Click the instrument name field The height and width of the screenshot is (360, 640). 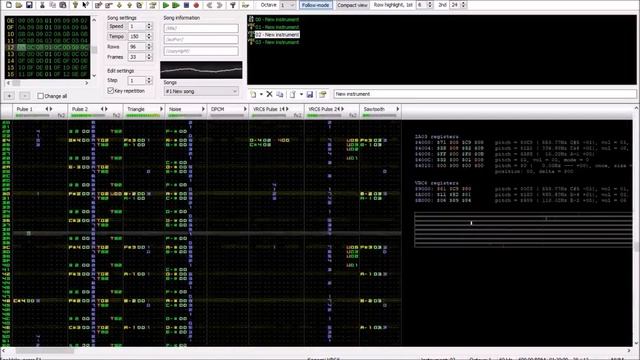484,94
